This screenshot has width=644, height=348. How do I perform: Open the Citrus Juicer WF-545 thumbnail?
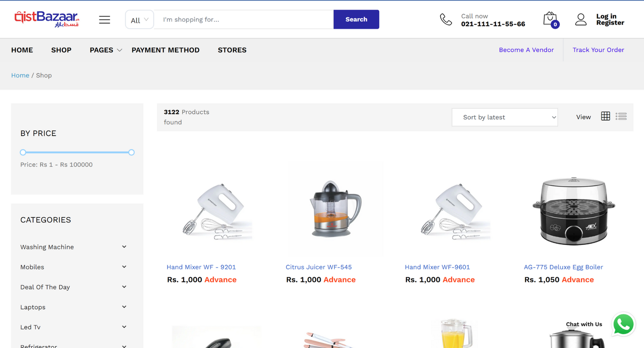[x=335, y=209]
